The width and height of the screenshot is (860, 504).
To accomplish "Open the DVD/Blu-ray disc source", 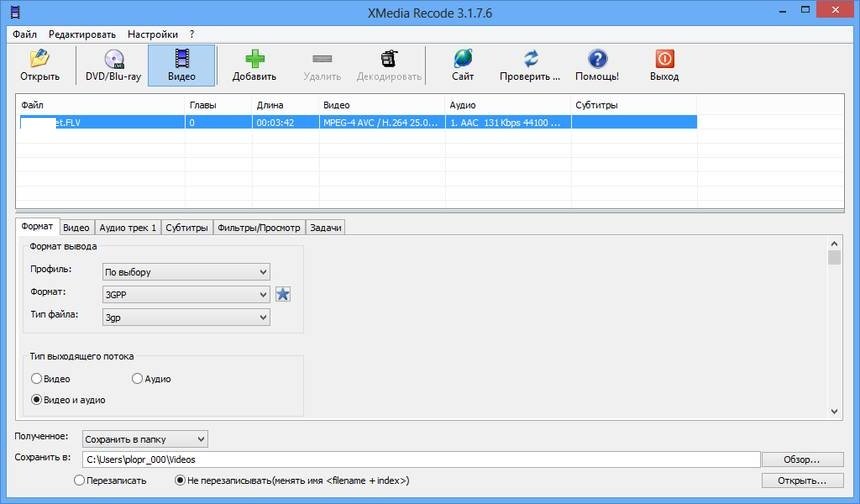I will tap(113, 59).
